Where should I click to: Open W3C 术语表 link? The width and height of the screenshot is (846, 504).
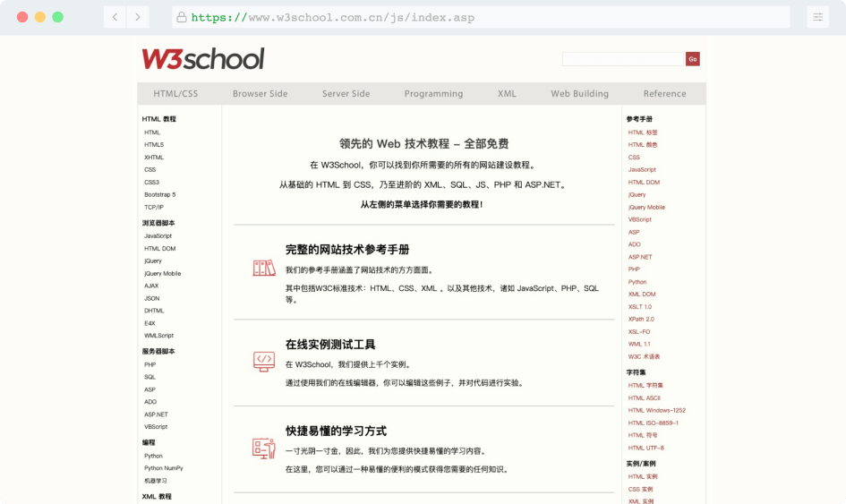pos(645,356)
